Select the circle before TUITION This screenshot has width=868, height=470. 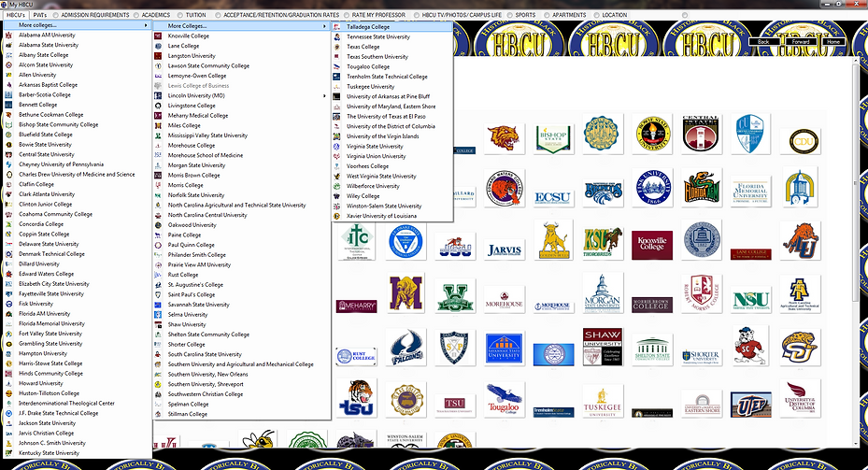pos(179,15)
